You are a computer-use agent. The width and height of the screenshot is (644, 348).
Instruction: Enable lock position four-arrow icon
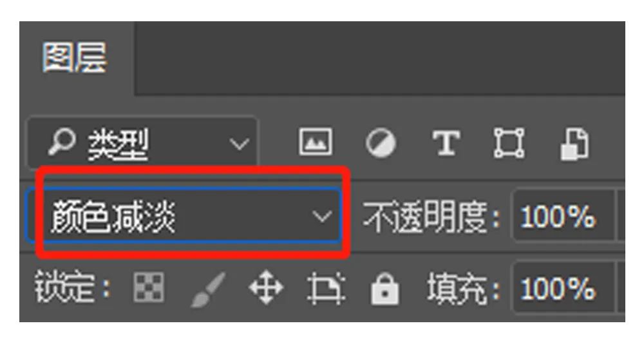(266, 287)
